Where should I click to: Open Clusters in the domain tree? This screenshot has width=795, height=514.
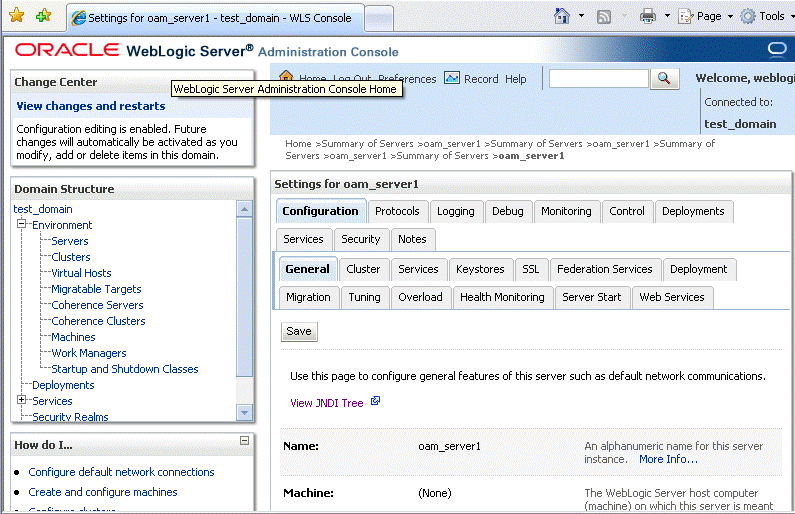(x=70, y=257)
